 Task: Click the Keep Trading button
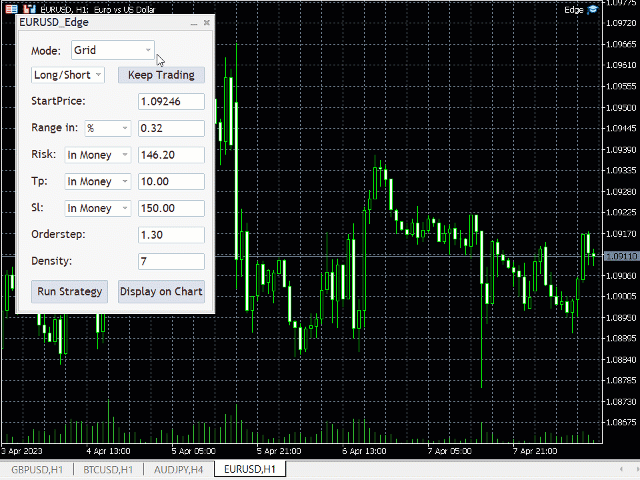(x=161, y=75)
